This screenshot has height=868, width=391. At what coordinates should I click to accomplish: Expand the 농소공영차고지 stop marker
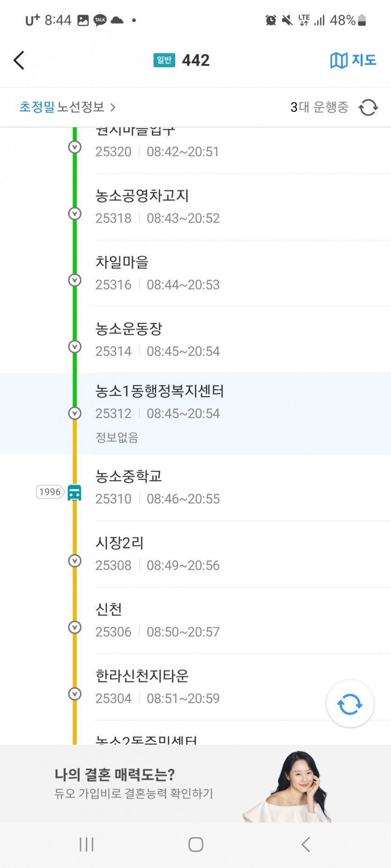(x=75, y=214)
